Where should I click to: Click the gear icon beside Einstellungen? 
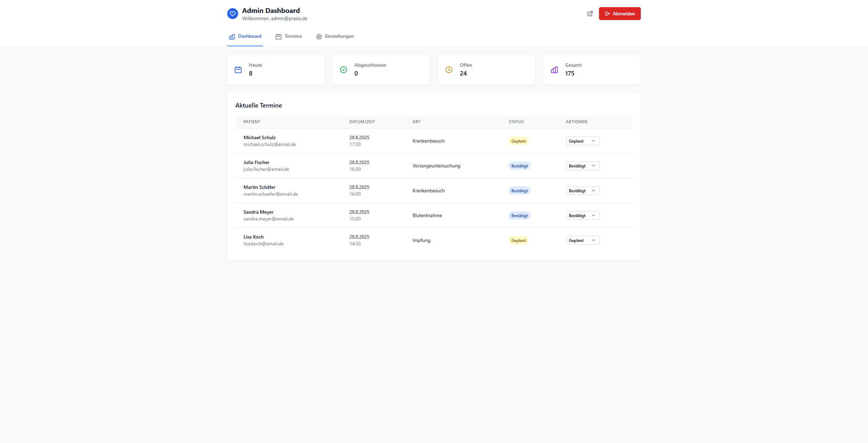click(x=319, y=36)
